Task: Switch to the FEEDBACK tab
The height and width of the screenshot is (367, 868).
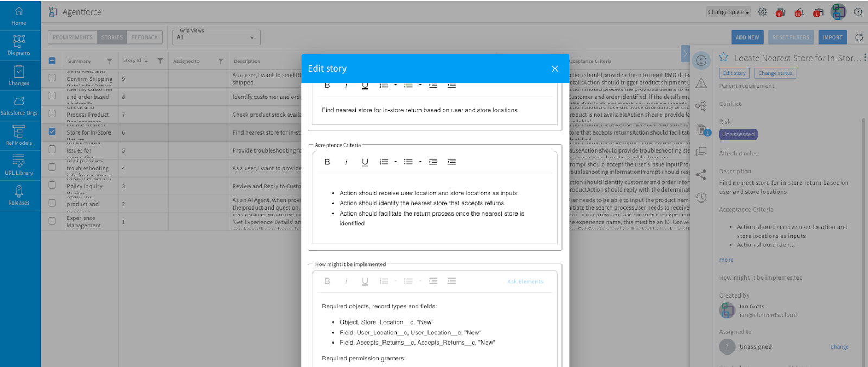Action: 145,37
